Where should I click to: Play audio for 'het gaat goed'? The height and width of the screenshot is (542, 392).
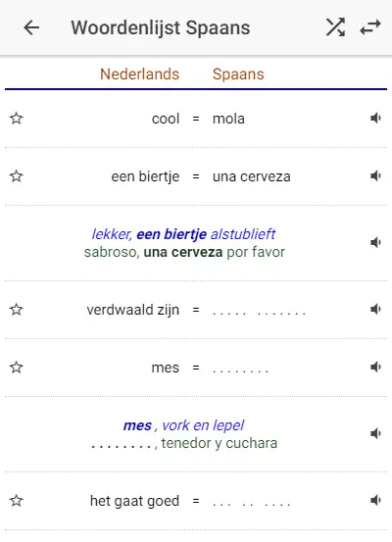(375, 500)
